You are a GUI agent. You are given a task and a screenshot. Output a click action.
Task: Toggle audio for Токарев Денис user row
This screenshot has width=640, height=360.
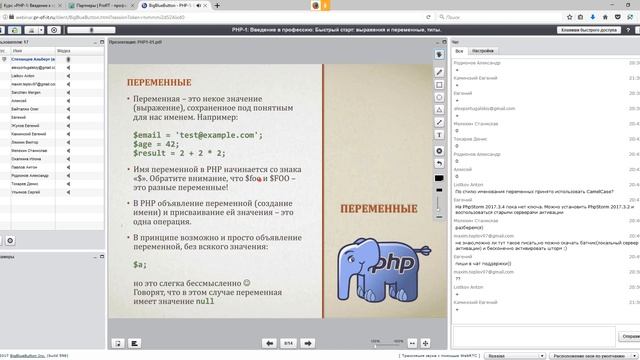(x=68, y=184)
